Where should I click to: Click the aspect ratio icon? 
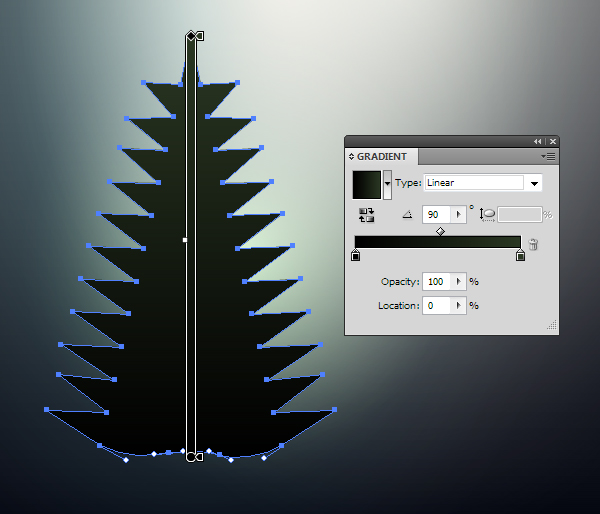(488, 215)
